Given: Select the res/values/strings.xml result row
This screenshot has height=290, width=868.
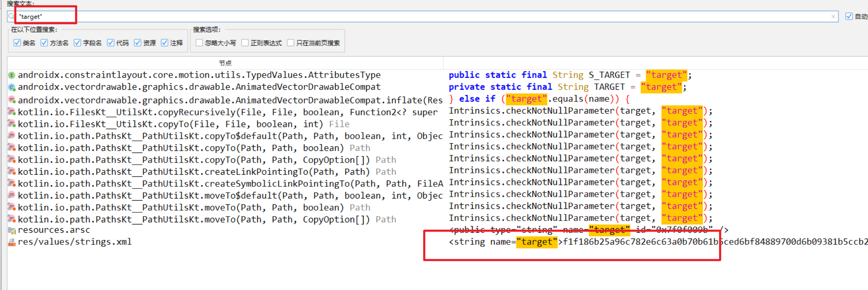Looking at the screenshot, I should tap(75, 242).
